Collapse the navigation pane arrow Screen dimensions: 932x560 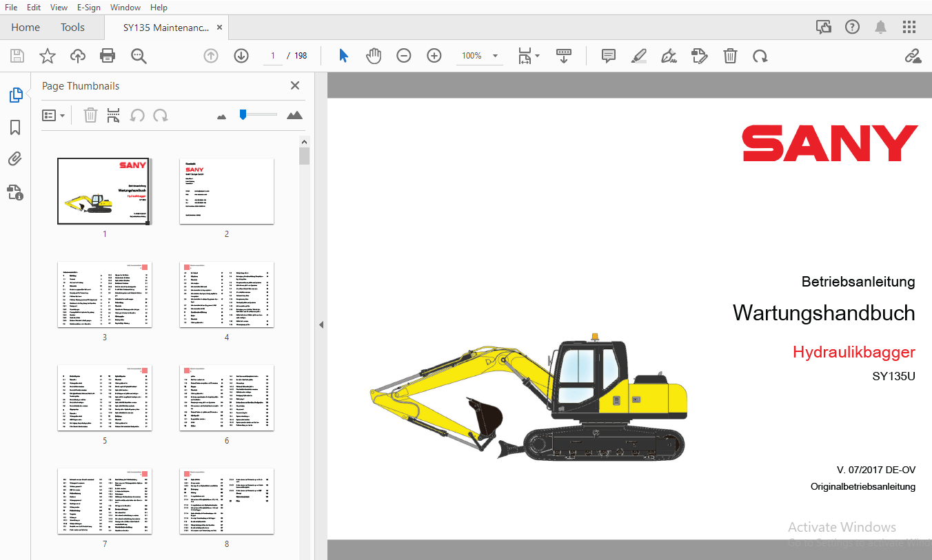pos(321,325)
